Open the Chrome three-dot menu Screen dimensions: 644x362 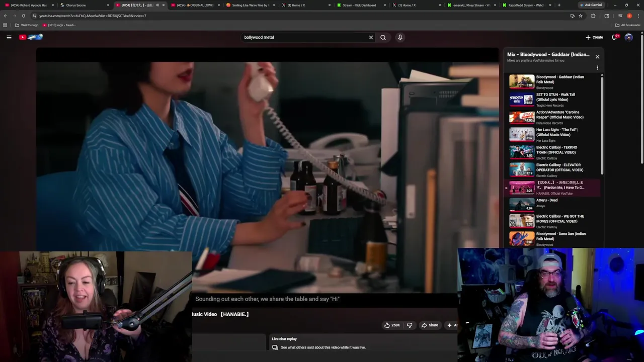pyautogui.click(x=637, y=16)
